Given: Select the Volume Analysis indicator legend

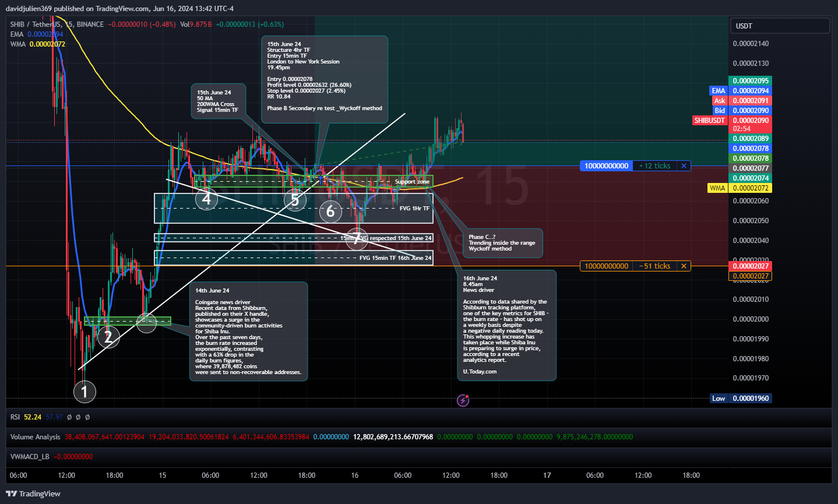Looking at the screenshot, I should pos(35,437).
